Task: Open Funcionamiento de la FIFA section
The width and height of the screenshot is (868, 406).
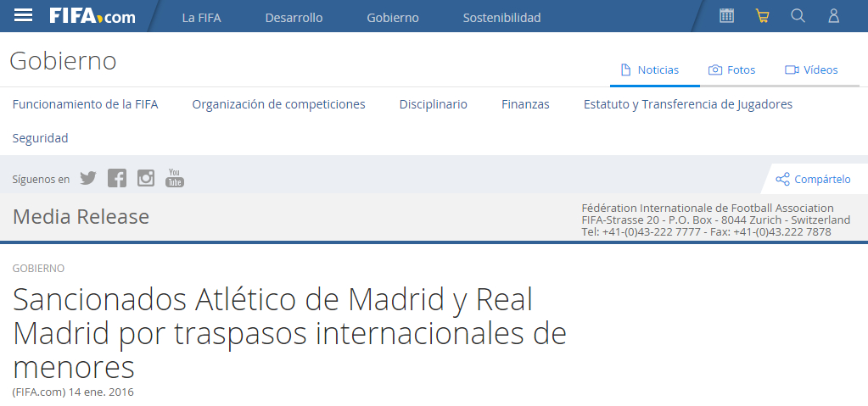Action: [x=85, y=104]
